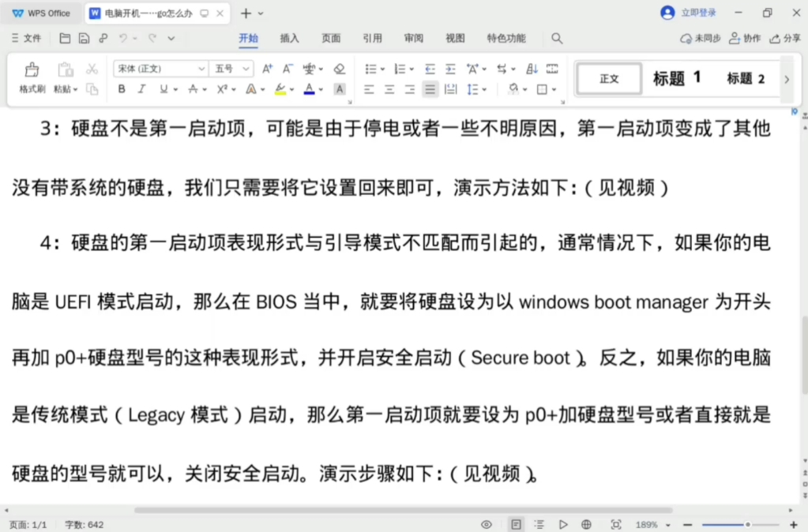Viewport: 808px width, 532px height.
Task: Click the sort A-Z icon
Action: click(x=532, y=69)
